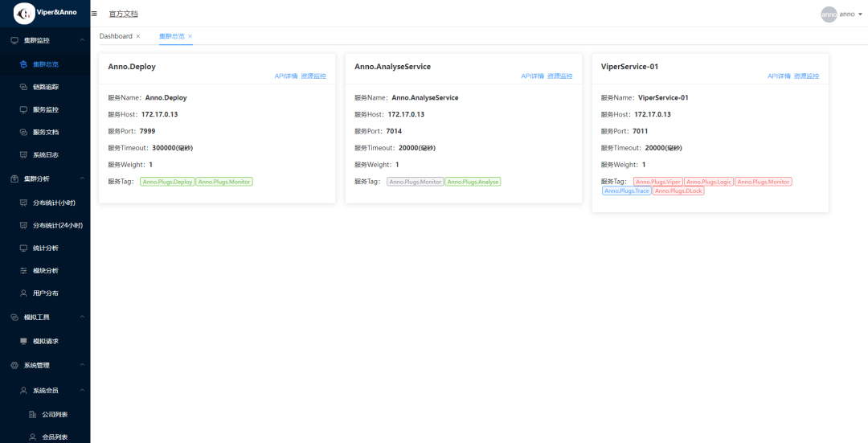This screenshot has width=868, height=443.
Task: Click the 系统管理 gear icon
Action: (x=14, y=366)
